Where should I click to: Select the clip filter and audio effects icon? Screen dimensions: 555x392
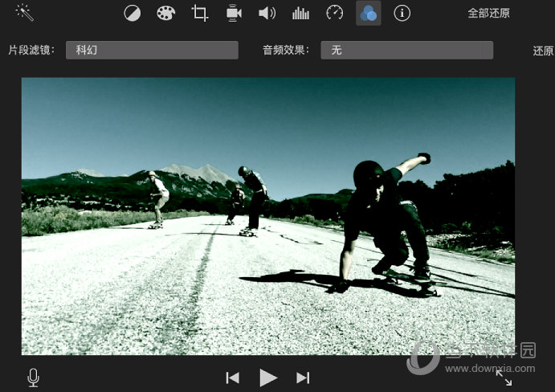coord(369,13)
